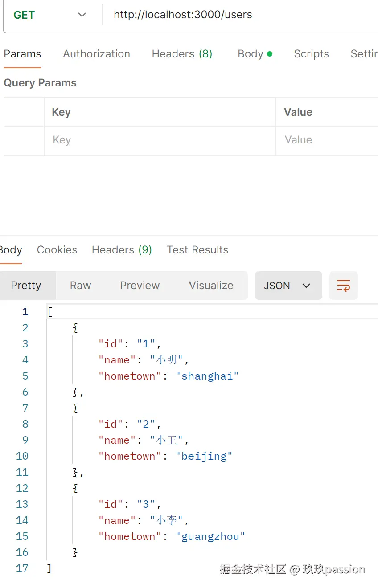This screenshot has width=378, height=588.
Task: Open the response Cookies tab
Action: pos(57,250)
